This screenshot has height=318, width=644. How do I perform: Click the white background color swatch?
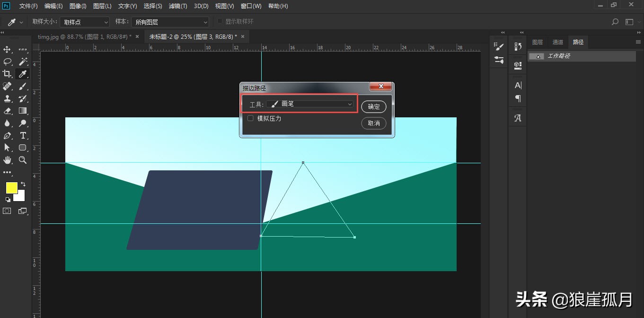click(21, 197)
